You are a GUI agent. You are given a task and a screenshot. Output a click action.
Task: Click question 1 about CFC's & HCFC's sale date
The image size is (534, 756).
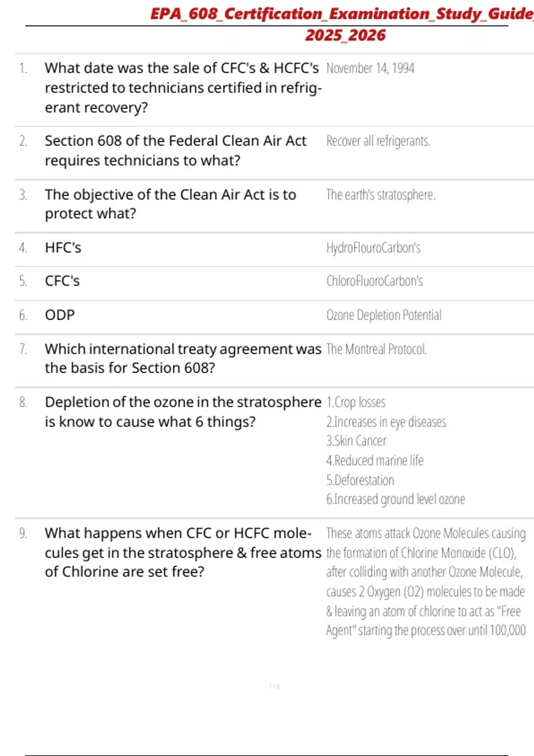pos(182,88)
